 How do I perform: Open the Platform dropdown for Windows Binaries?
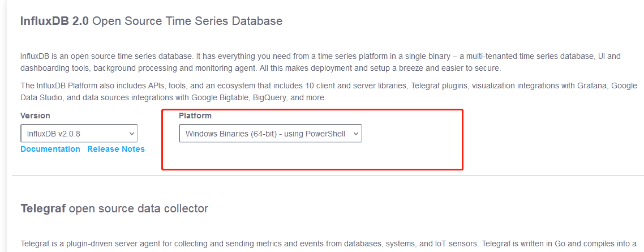[x=265, y=134]
